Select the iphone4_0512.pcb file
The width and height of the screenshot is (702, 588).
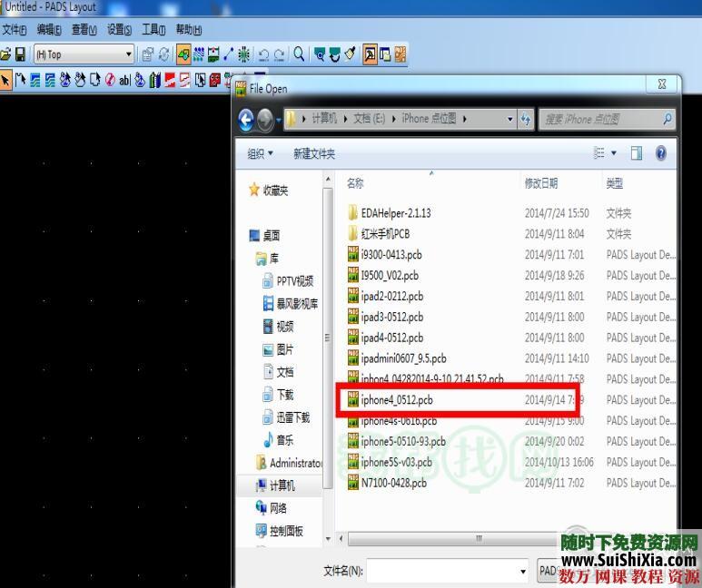coord(396,399)
